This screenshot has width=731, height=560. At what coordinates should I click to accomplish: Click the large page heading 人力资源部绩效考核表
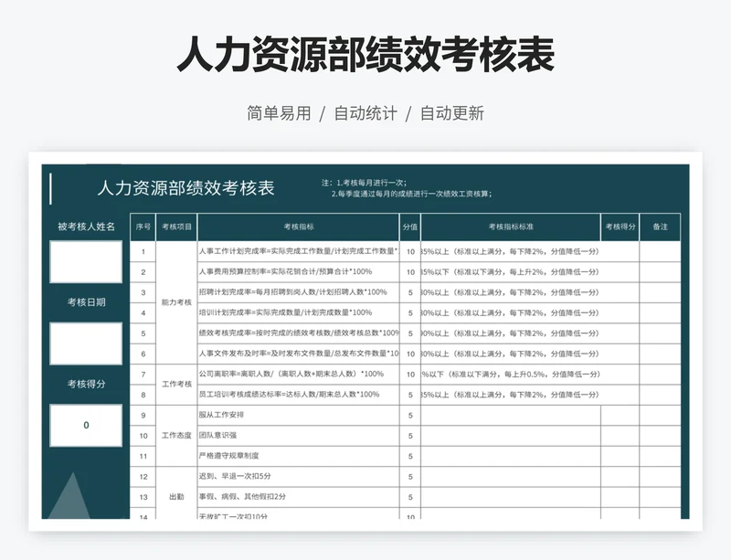(x=365, y=55)
